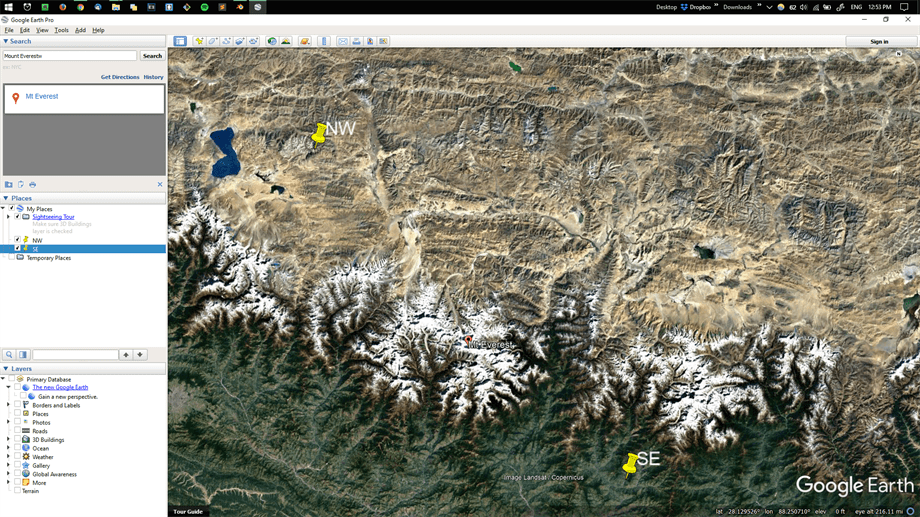Collapse the Search panel header
The width and height of the screenshot is (920, 517).
(x=83, y=41)
